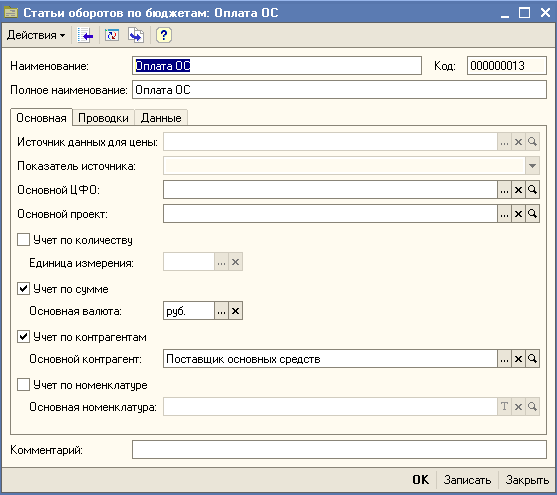Click the Записать button

(x=467, y=480)
